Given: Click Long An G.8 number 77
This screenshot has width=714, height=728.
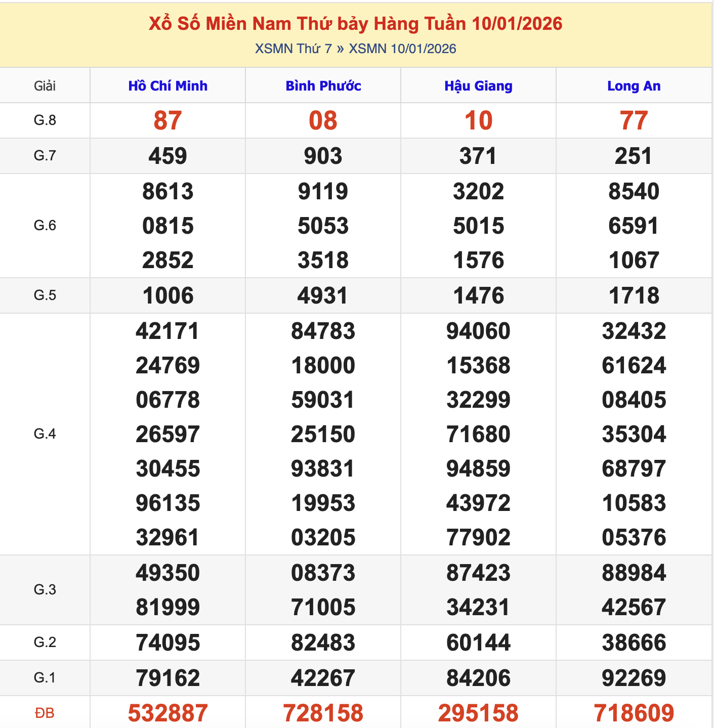Looking at the screenshot, I should coord(634,120).
